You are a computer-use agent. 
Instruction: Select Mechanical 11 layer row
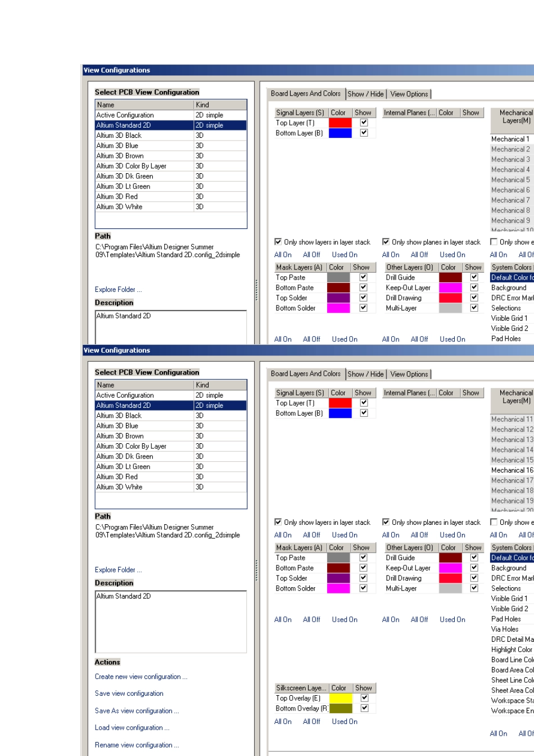coord(512,419)
